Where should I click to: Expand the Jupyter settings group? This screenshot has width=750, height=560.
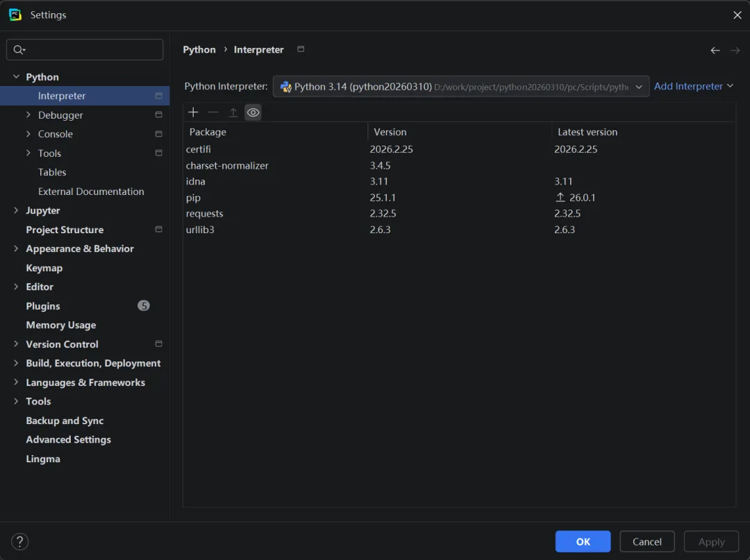16,210
